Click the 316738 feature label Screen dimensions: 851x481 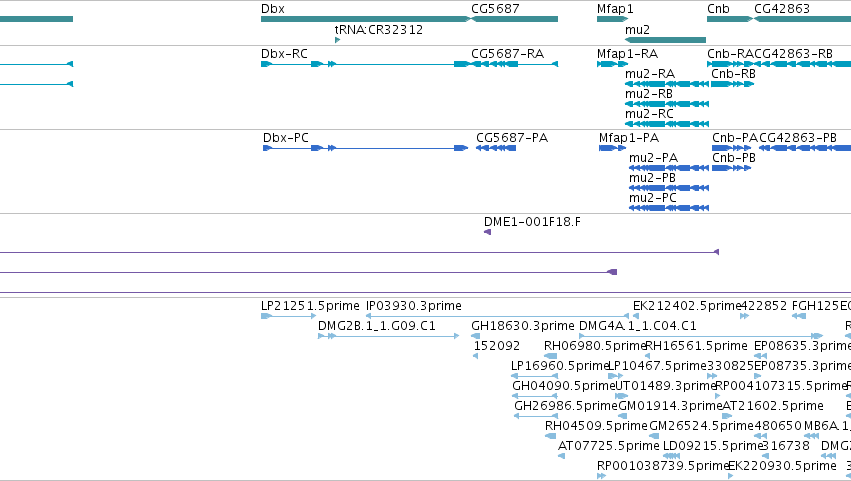(x=786, y=446)
